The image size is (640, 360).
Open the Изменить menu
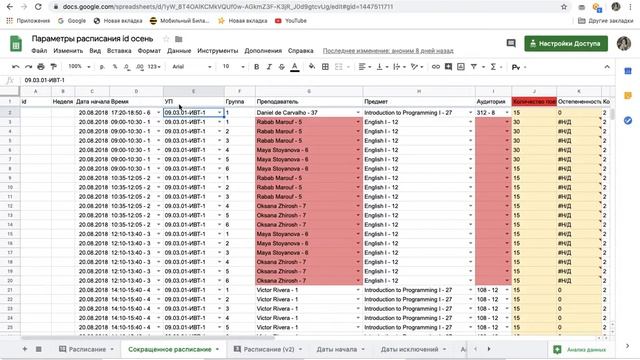tap(68, 51)
